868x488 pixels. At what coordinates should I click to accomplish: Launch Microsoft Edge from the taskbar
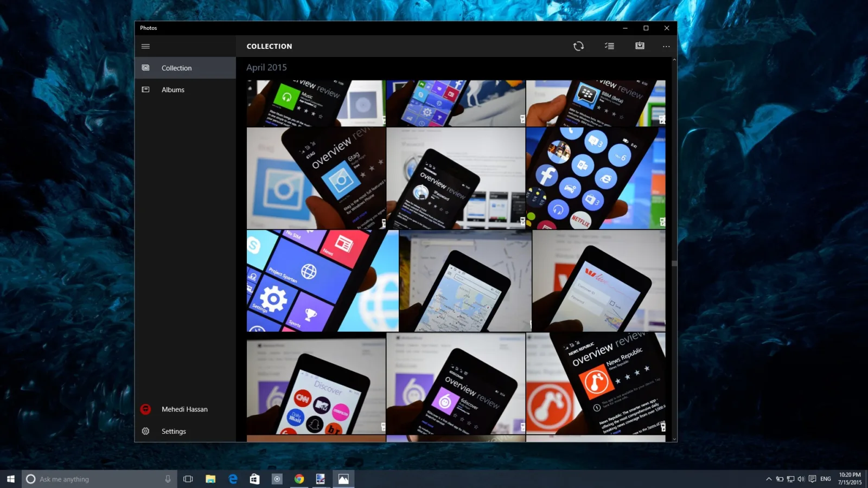(233, 479)
